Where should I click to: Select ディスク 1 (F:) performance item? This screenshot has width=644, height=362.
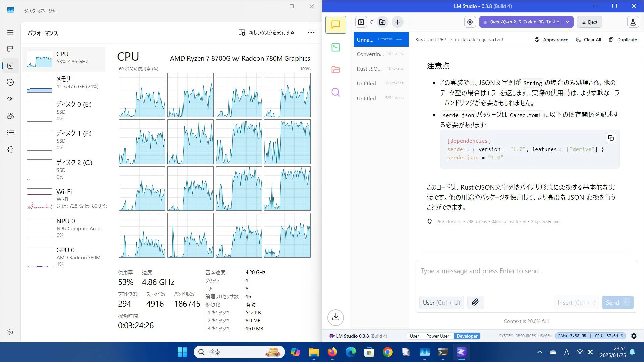point(64,140)
